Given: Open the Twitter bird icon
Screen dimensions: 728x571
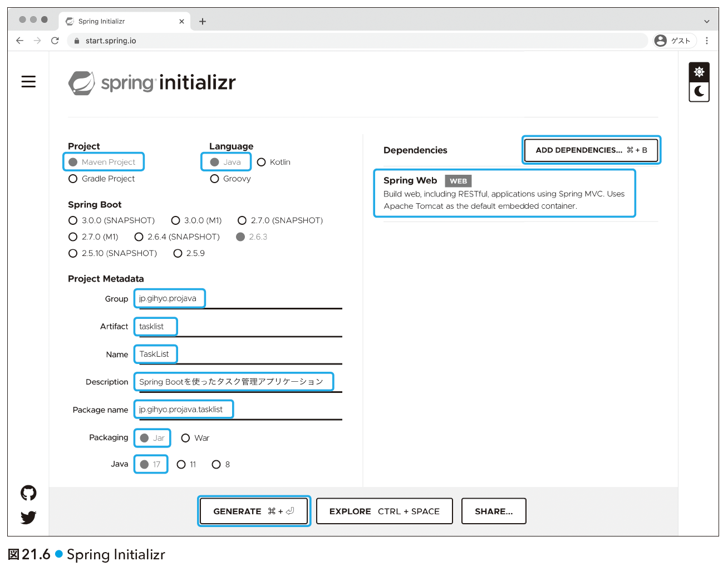Looking at the screenshot, I should click(x=28, y=518).
